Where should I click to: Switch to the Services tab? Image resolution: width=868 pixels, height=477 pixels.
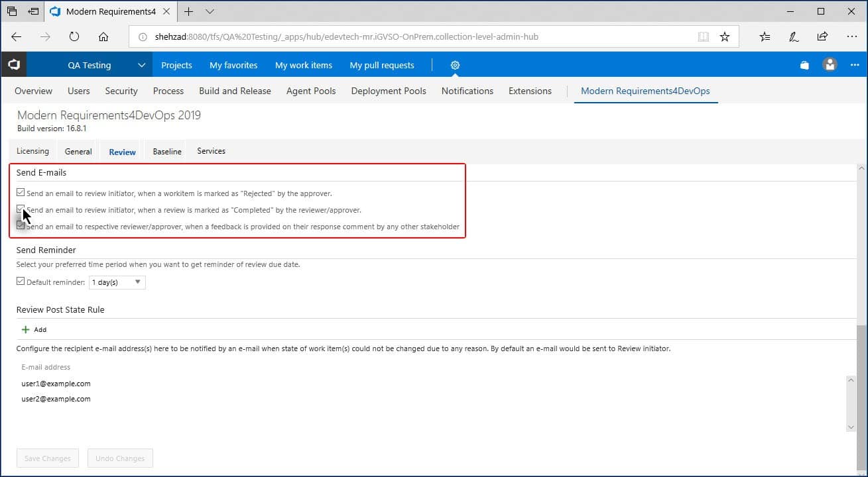[x=211, y=151]
